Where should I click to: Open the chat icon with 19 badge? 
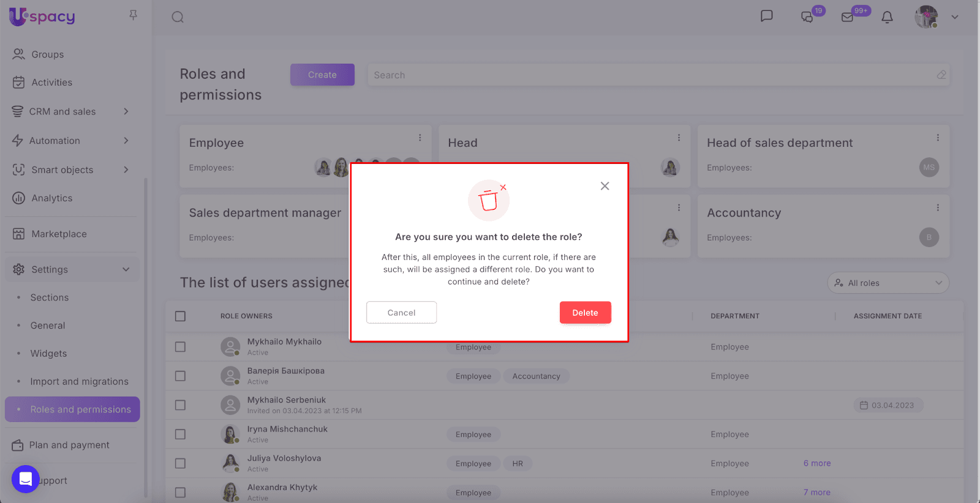(807, 17)
